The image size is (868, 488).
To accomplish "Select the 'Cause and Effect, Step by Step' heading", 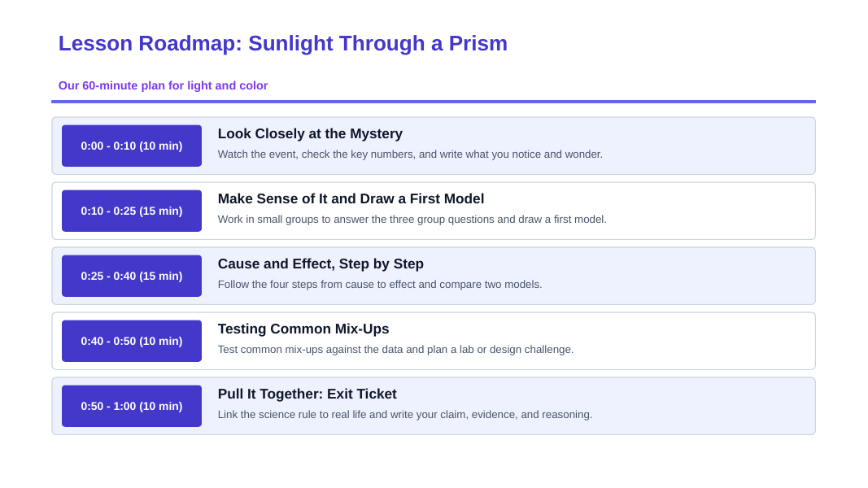I will [x=321, y=264].
